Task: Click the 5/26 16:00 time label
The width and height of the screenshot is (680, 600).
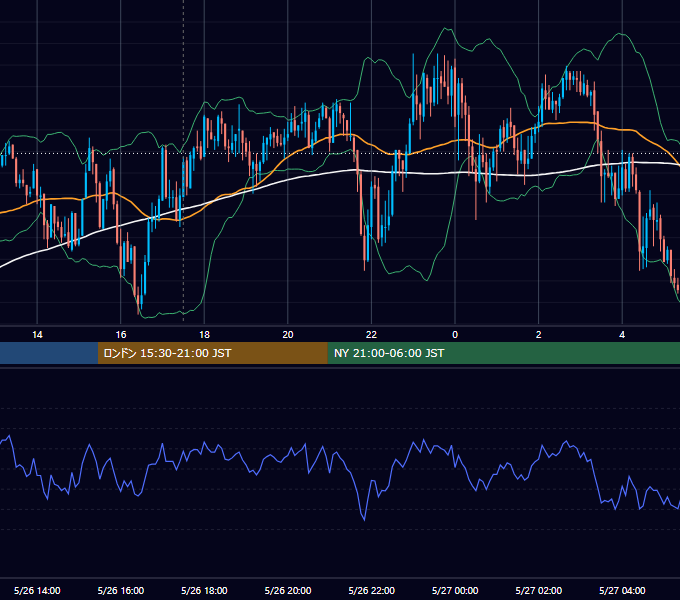Action: tap(121, 590)
